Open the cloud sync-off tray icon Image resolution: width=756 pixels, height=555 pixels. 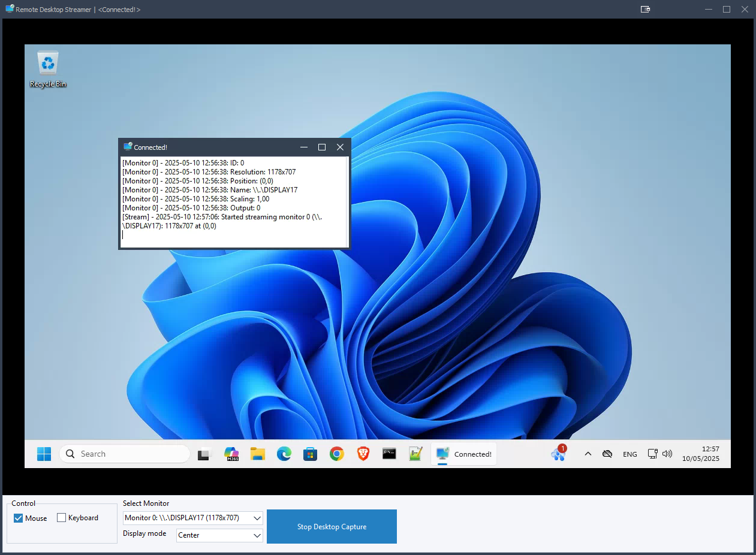point(607,454)
